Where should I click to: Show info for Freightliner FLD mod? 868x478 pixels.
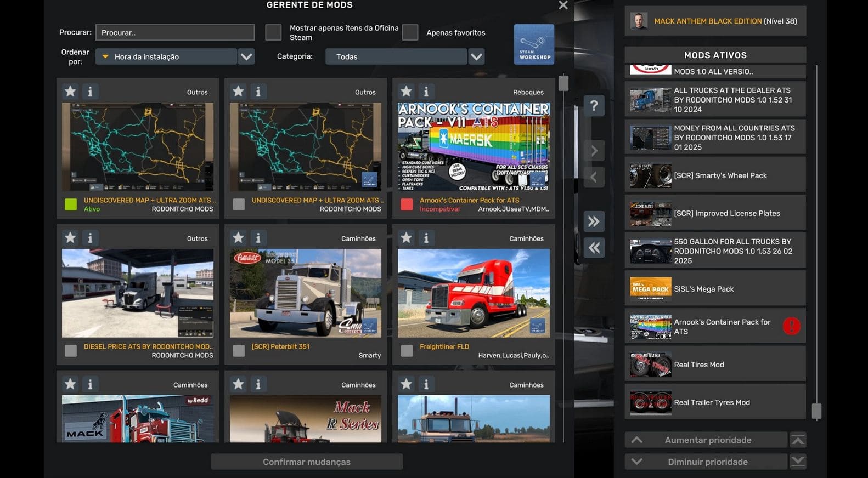click(426, 238)
